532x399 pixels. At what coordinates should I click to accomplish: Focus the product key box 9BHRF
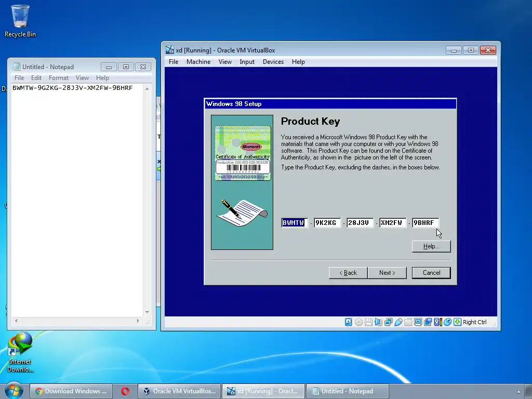[425, 222]
